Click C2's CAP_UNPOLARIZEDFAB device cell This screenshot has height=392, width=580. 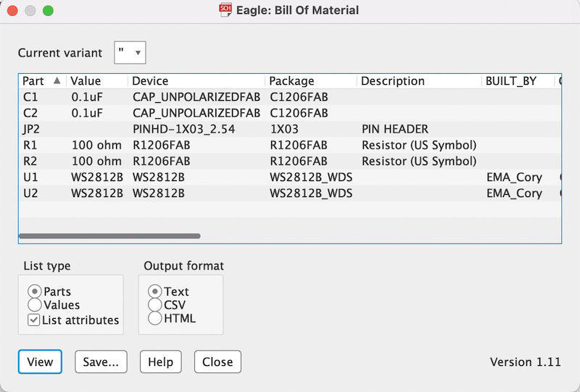[x=196, y=113]
